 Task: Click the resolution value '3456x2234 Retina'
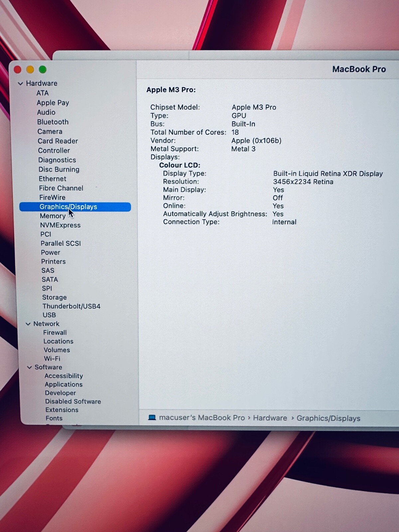303,182
